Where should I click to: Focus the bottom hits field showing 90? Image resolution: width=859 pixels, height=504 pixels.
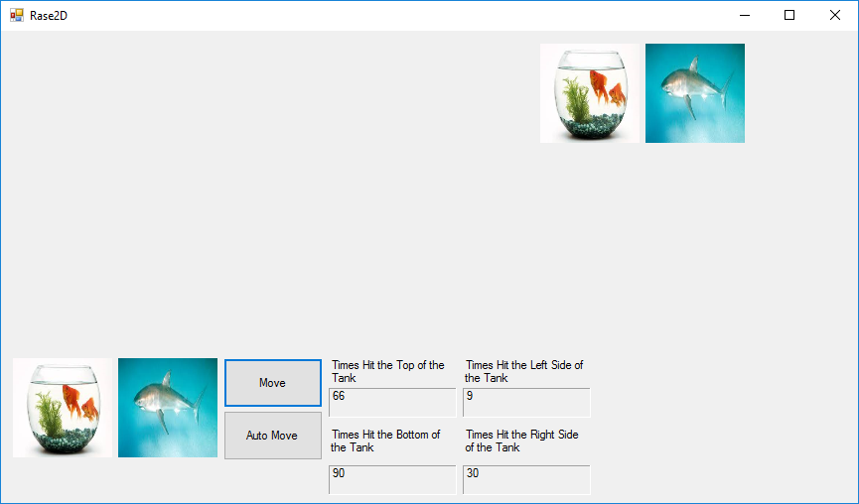[x=392, y=480]
